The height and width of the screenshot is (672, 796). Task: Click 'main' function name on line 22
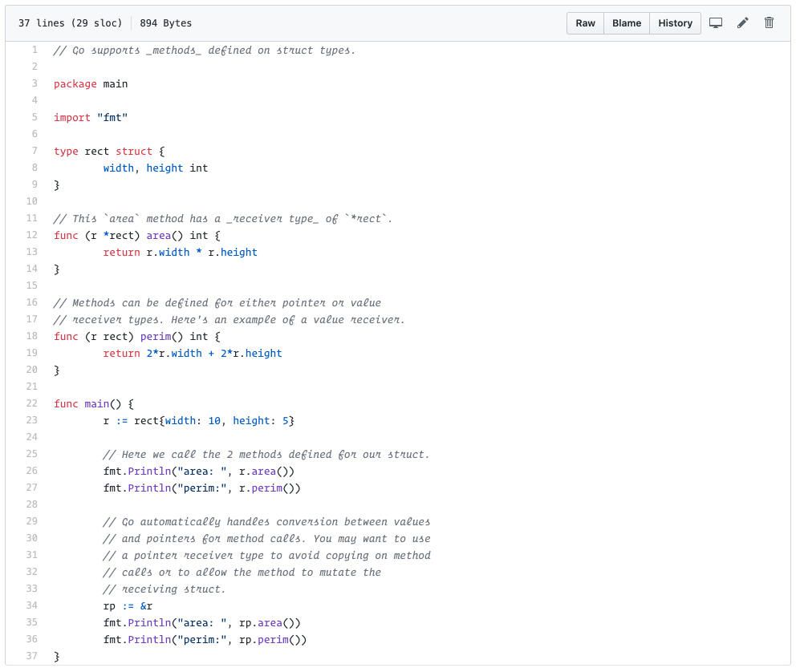[96, 403]
